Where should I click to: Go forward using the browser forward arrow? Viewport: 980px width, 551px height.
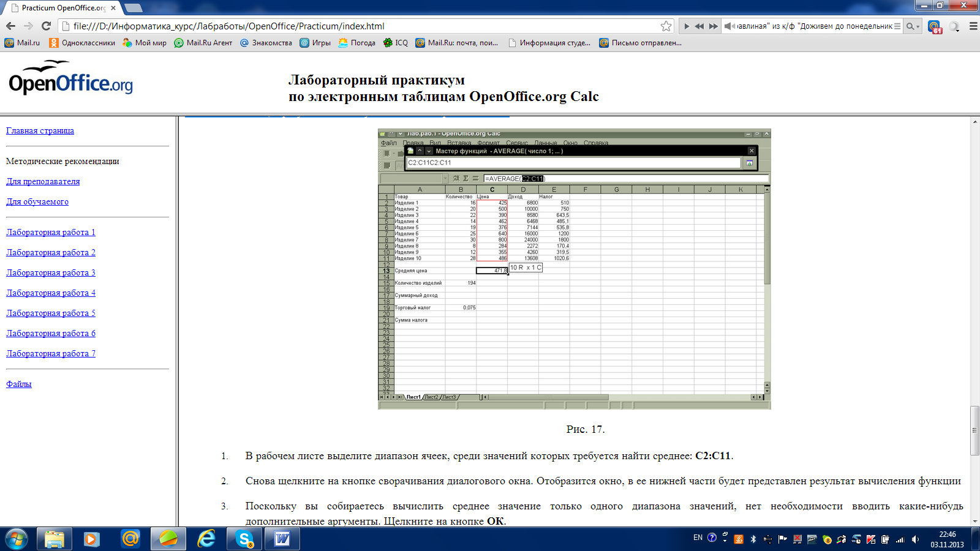coord(28,26)
